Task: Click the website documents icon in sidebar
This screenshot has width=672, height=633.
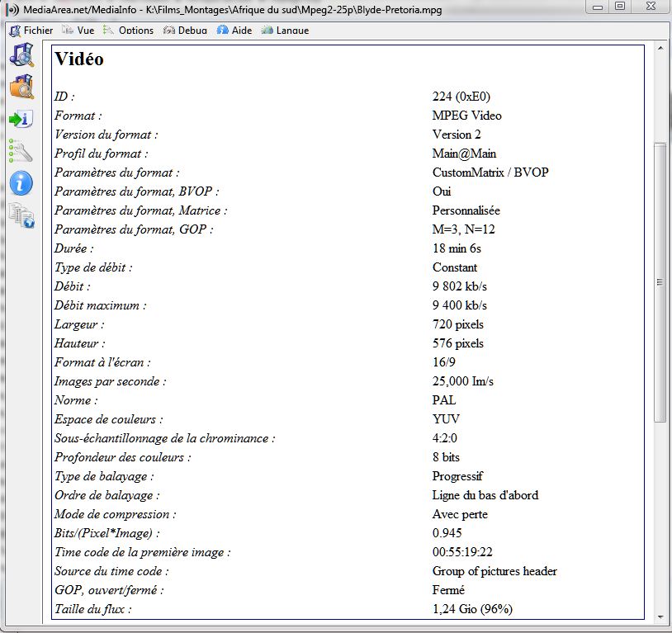Action: coord(21,215)
